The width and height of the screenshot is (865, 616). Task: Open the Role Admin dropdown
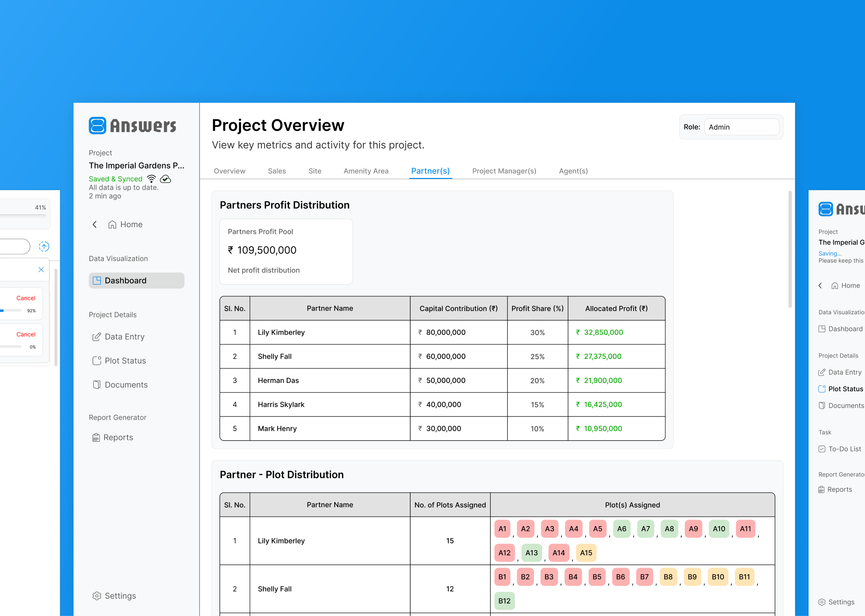tap(741, 127)
